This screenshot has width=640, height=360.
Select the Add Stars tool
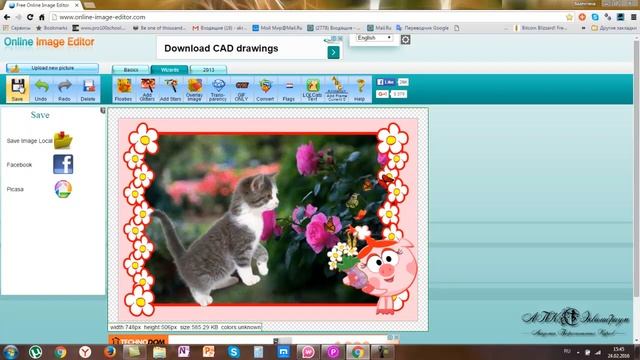(171, 89)
